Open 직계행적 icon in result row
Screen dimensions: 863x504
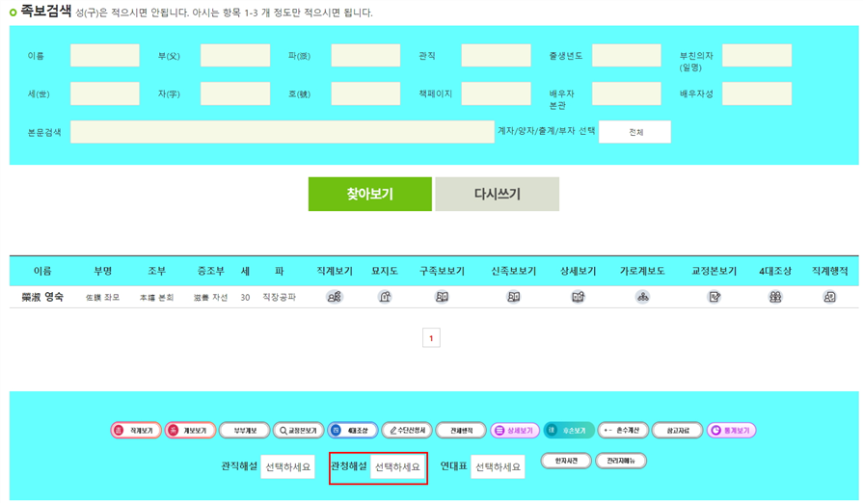(x=829, y=297)
